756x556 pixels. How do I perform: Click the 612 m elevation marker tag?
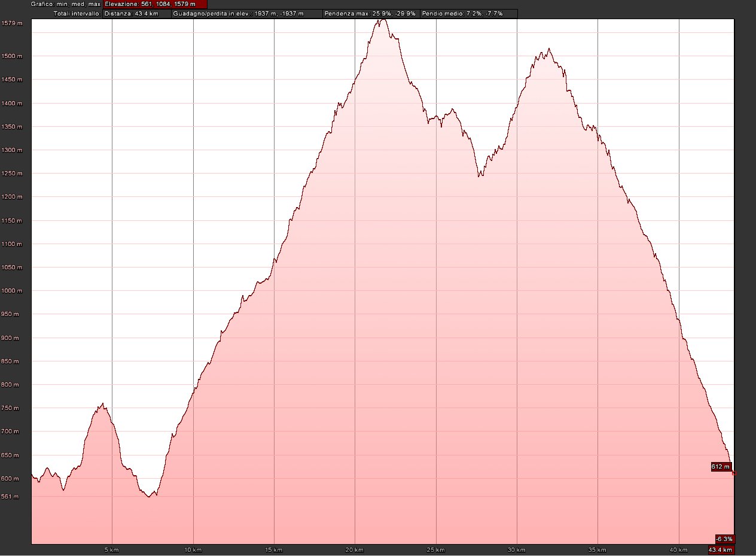point(721,467)
